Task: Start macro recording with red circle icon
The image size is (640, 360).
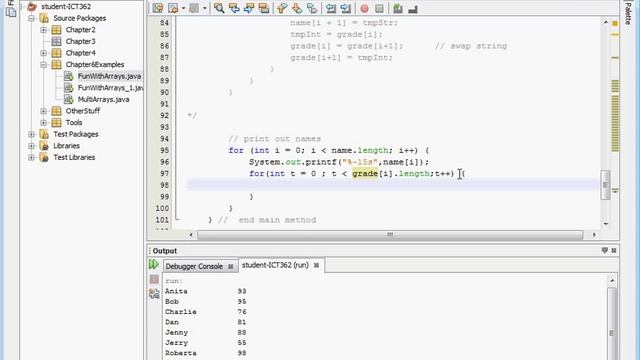Action: (364, 9)
